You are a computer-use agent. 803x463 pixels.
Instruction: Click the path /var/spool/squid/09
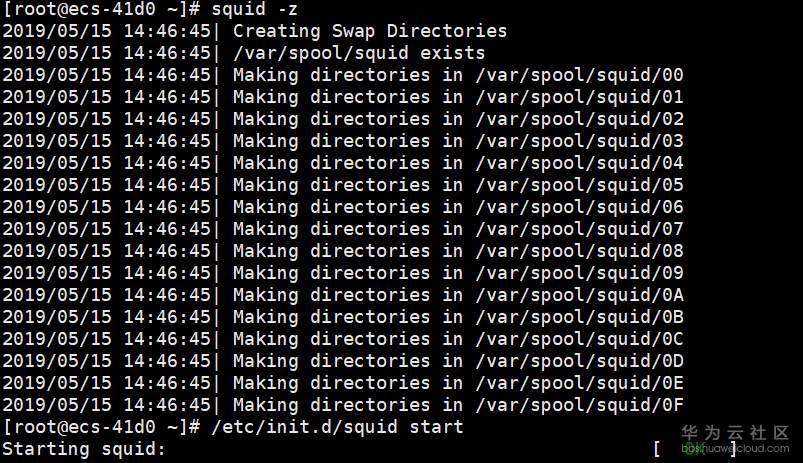tap(579, 273)
